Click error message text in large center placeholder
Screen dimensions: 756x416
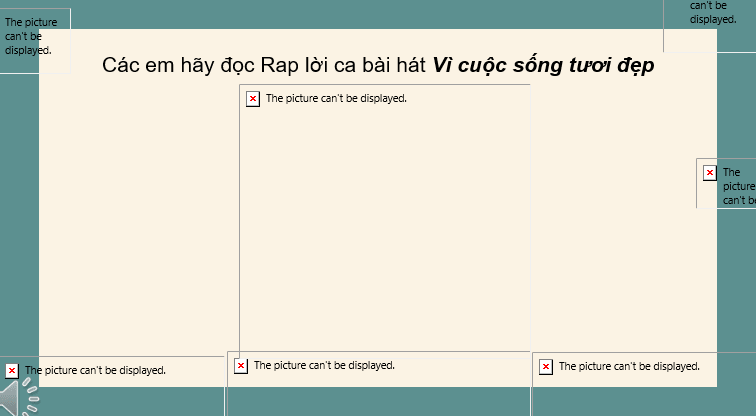coord(336,98)
